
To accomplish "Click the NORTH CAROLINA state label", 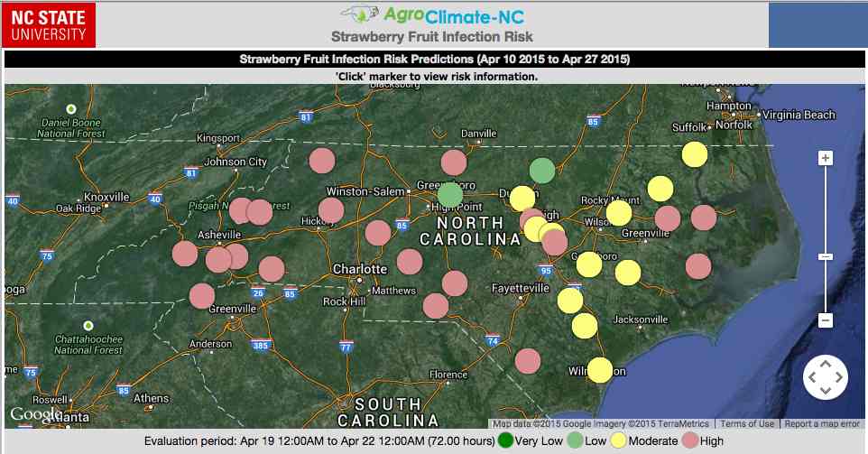I will point(470,231).
